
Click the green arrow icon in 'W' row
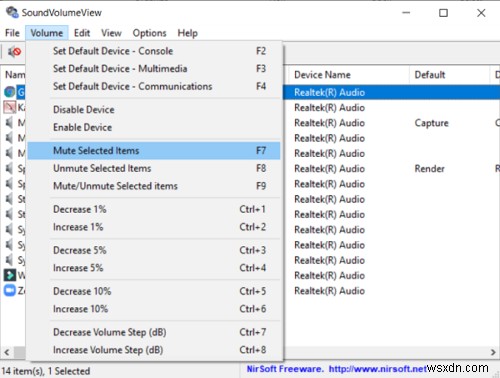tap(10, 275)
